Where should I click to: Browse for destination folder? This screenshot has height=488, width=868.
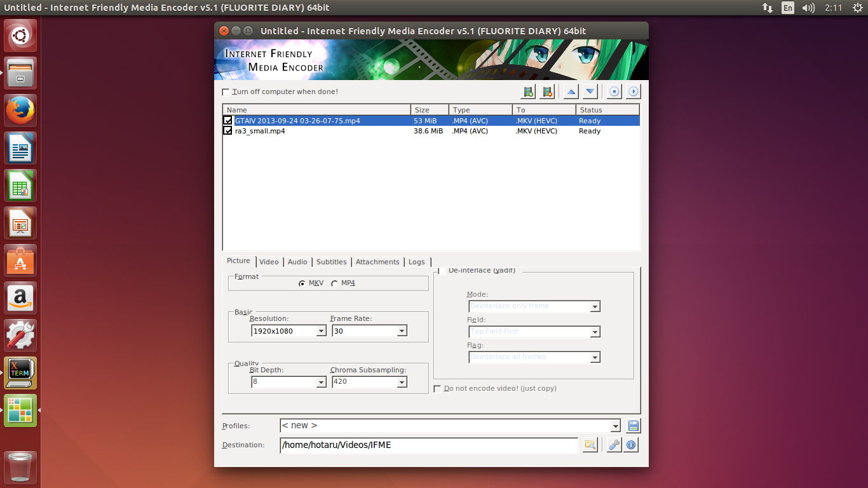pyautogui.click(x=590, y=445)
